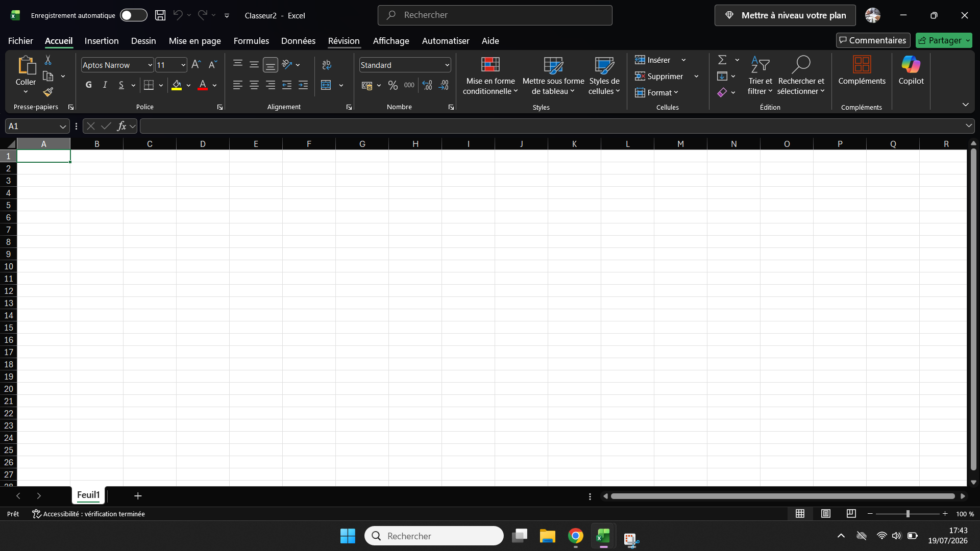Viewport: 980px width, 551px height.
Task: Click the AutoSum sigma icon
Action: coord(722,60)
